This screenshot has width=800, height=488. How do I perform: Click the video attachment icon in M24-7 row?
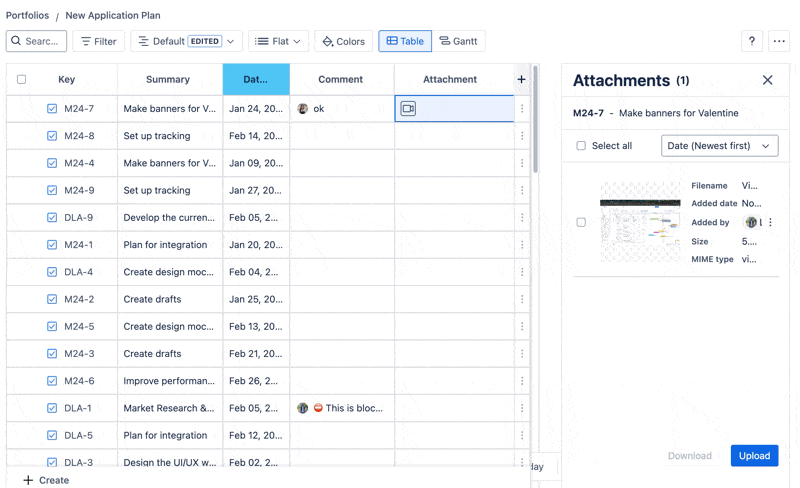pos(408,109)
